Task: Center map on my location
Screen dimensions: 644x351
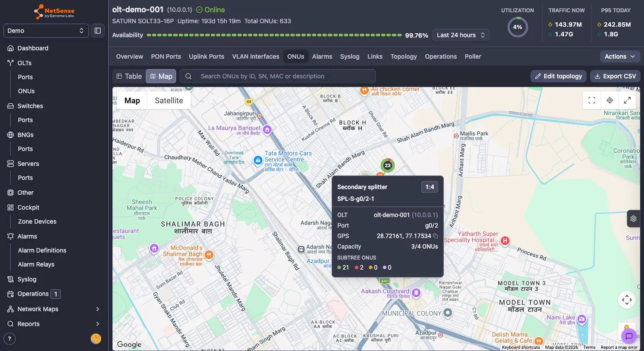Action: (609, 100)
